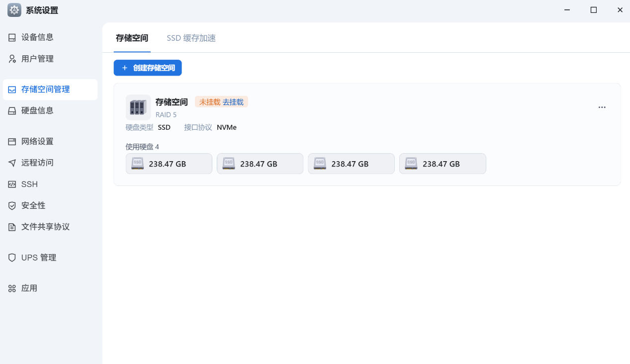The image size is (630, 364).
Task: Select the last 238.47 GB disk chip
Action: click(x=443, y=164)
